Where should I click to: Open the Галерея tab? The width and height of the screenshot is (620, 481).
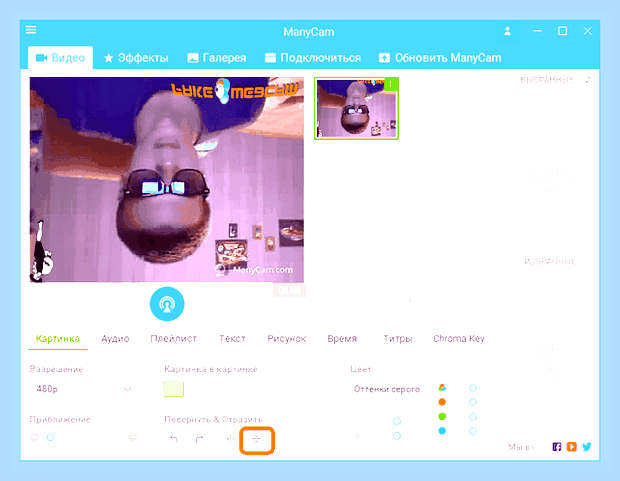click(217, 58)
